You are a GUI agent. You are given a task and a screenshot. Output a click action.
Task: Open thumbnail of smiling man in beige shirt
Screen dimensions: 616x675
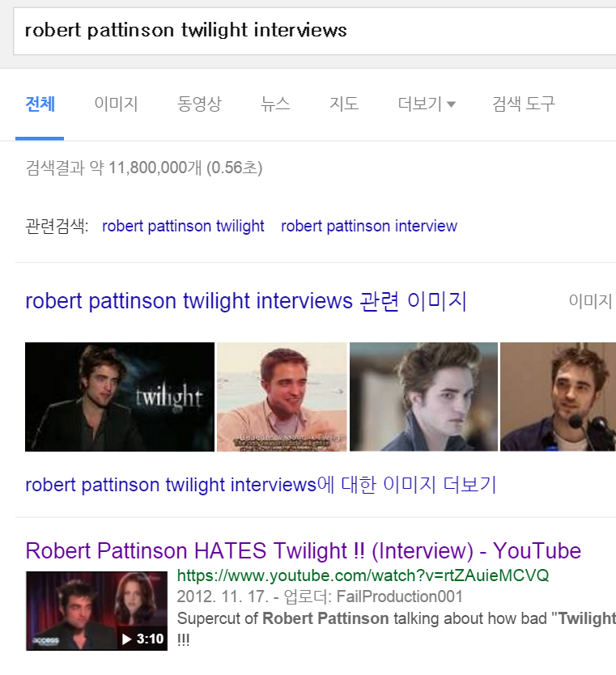282,397
